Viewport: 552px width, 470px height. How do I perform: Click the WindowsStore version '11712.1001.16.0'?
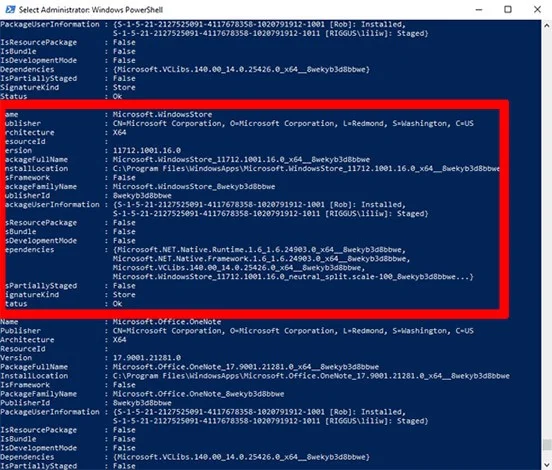[x=147, y=150]
